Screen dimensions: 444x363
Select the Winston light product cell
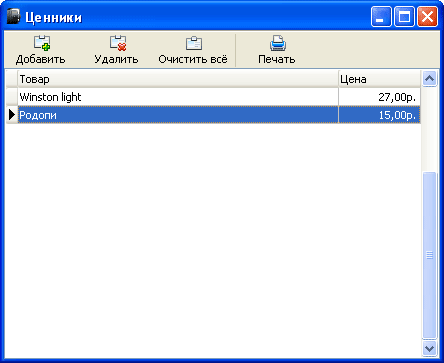pos(178,97)
